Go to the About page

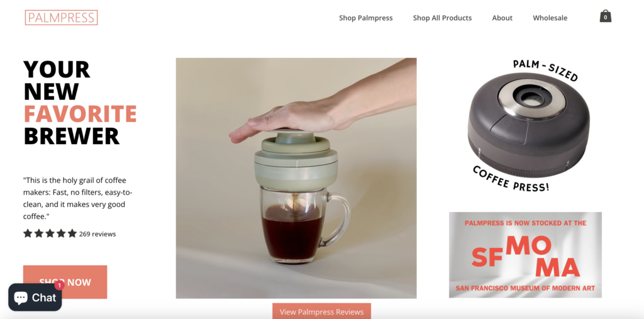click(502, 18)
